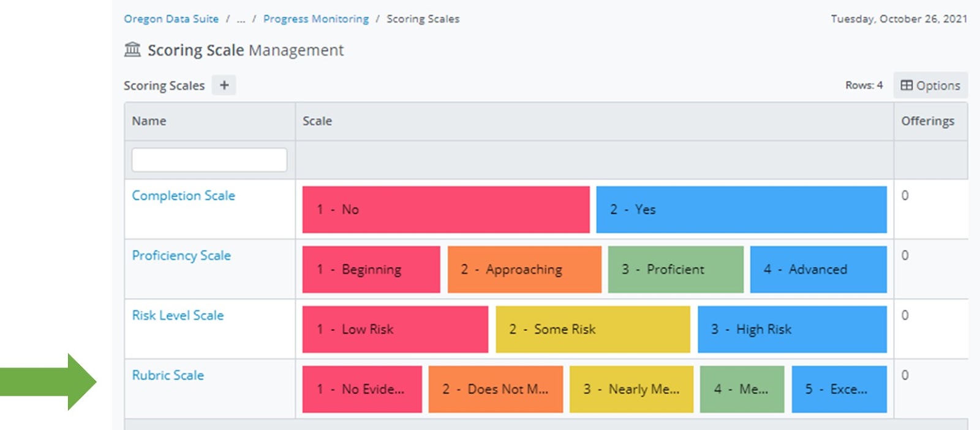The image size is (980, 430).
Task: Select the blue '2 - Yes' swatch
Action: tap(741, 209)
